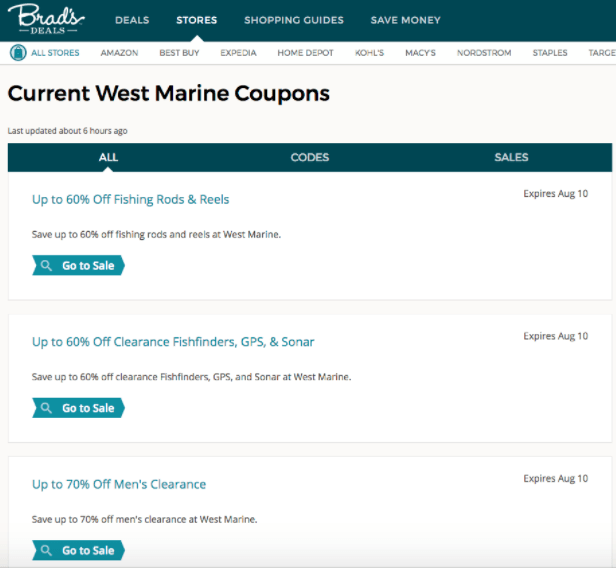Open Up to 60% Off Fishing Rods & Reels

(131, 199)
